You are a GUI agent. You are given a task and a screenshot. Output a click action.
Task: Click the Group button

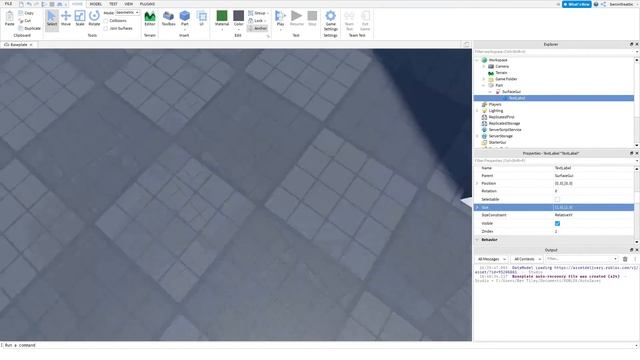click(258, 13)
